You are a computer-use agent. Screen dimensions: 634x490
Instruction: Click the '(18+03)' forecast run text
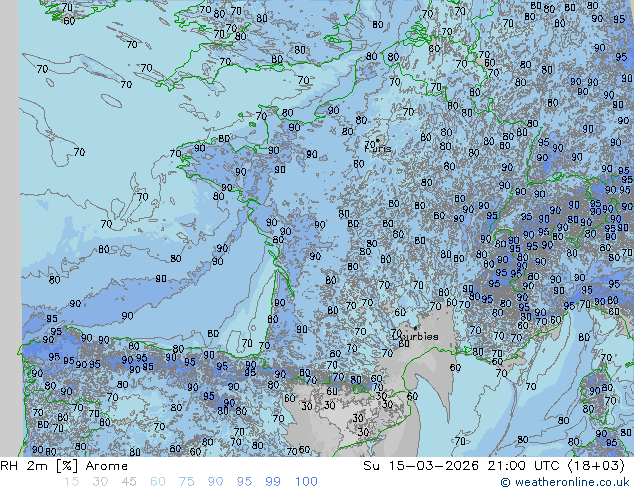(x=596, y=466)
